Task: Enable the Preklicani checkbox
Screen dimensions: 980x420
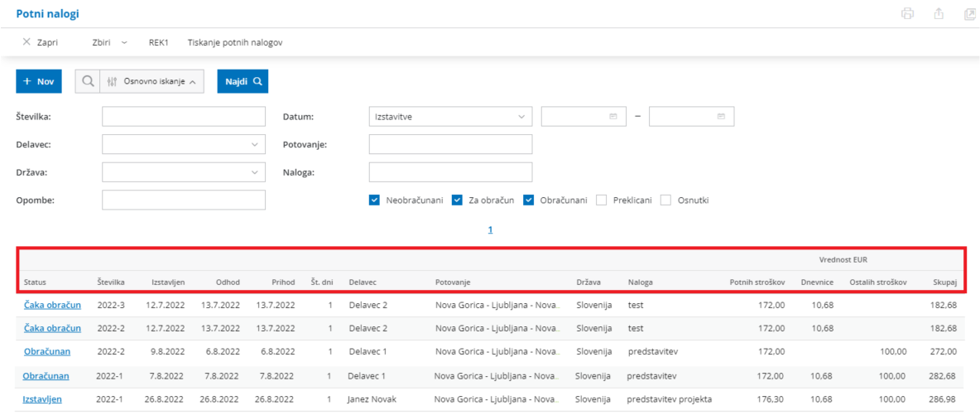Action: (x=602, y=200)
